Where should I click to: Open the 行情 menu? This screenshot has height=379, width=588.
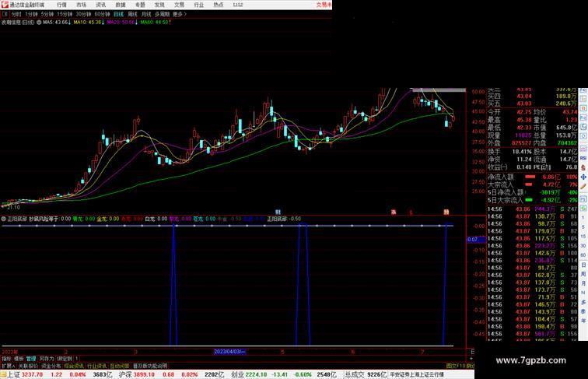pyautogui.click(x=61, y=5)
